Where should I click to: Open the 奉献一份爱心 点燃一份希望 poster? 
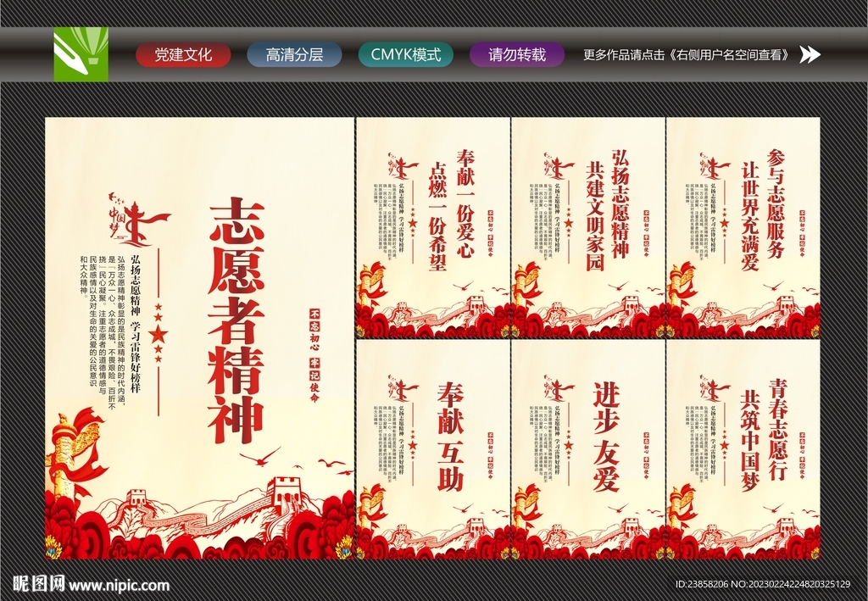click(x=433, y=227)
